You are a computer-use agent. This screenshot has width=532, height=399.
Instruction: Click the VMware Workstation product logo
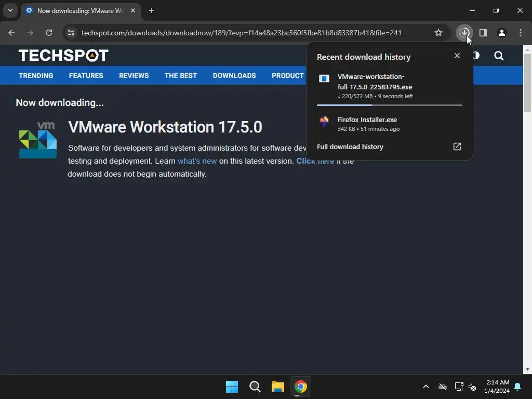click(x=38, y=140)
